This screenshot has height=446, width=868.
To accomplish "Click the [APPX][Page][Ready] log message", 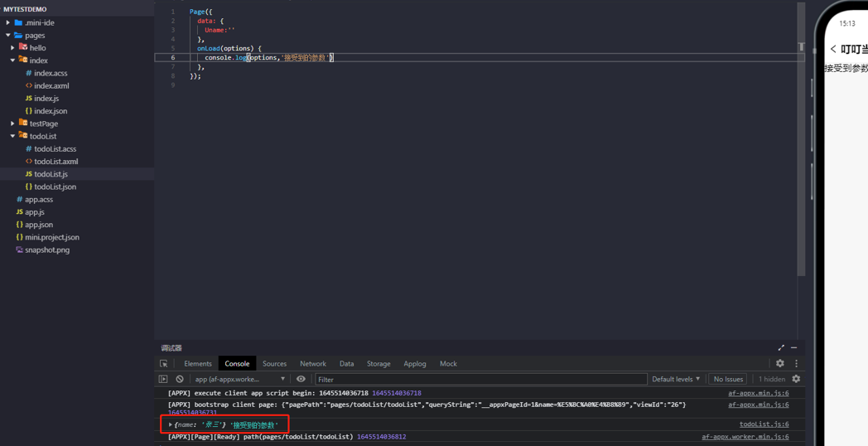I will [260, 437].
